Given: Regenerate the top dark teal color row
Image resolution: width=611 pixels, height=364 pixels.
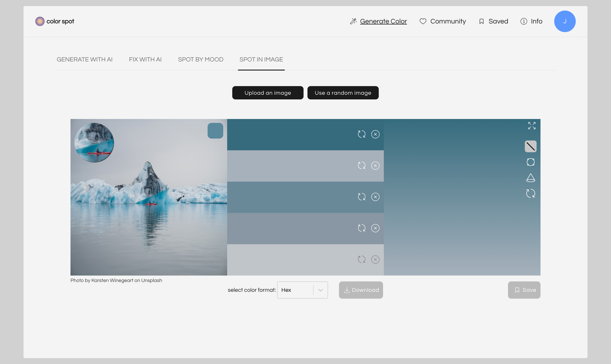Looking at the screenshot, I should tap(362, 134).
